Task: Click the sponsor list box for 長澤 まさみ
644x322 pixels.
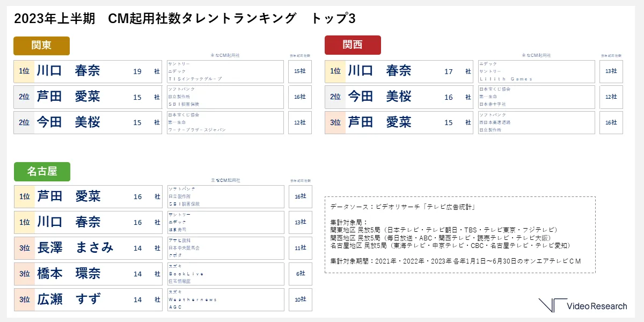Action: coord(225,248)
